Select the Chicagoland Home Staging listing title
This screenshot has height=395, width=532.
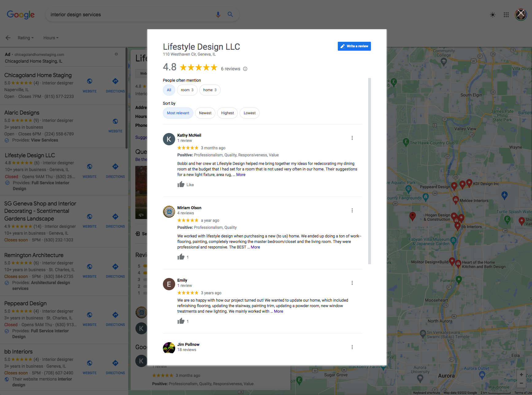[x=38, y=75]
